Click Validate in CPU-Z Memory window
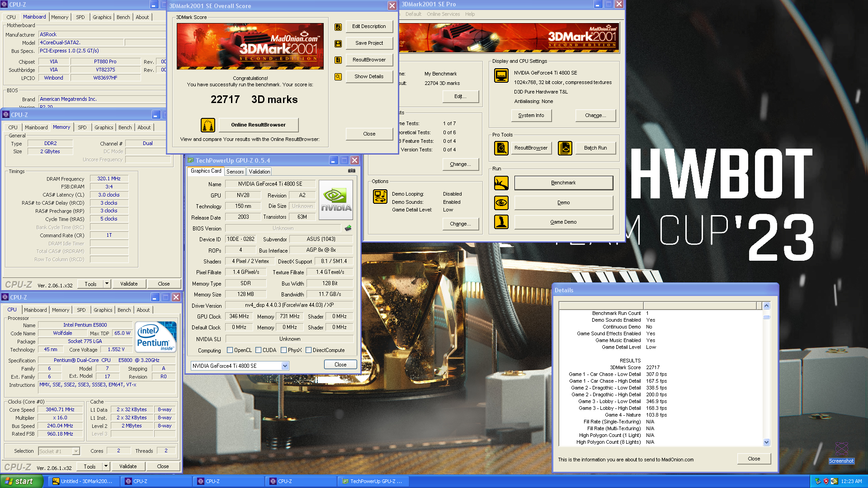The height and width of the screenshot is (488, 868). tap(129, 284)
